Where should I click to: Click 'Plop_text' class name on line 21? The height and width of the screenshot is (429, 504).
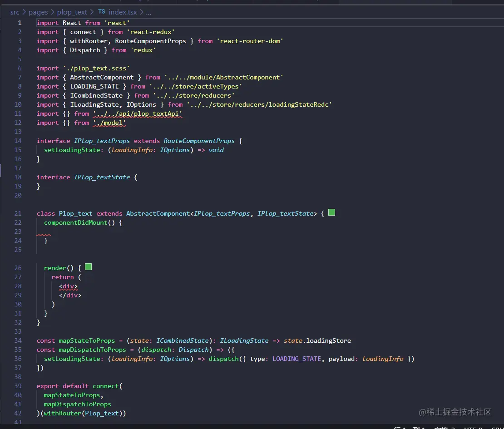[75, 214]
